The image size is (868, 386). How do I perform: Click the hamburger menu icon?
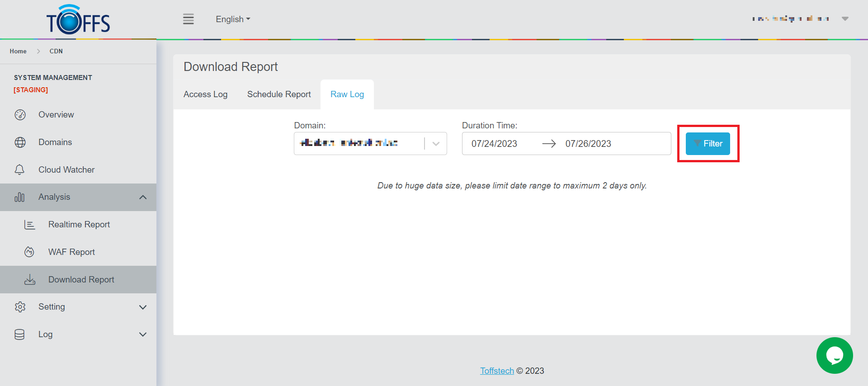coord(188,19)
